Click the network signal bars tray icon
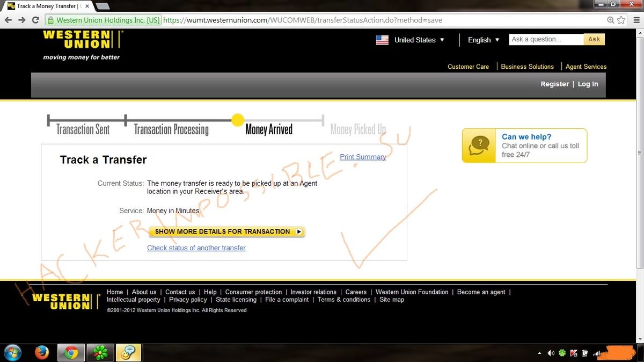This screenshot has height=362, width=644. (x=596, y=353)
